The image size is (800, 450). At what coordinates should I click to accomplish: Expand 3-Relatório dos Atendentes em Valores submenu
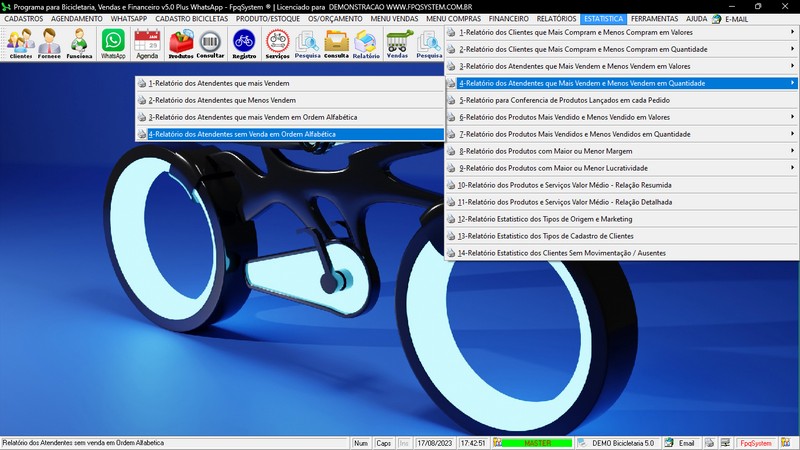coord(621,66)
